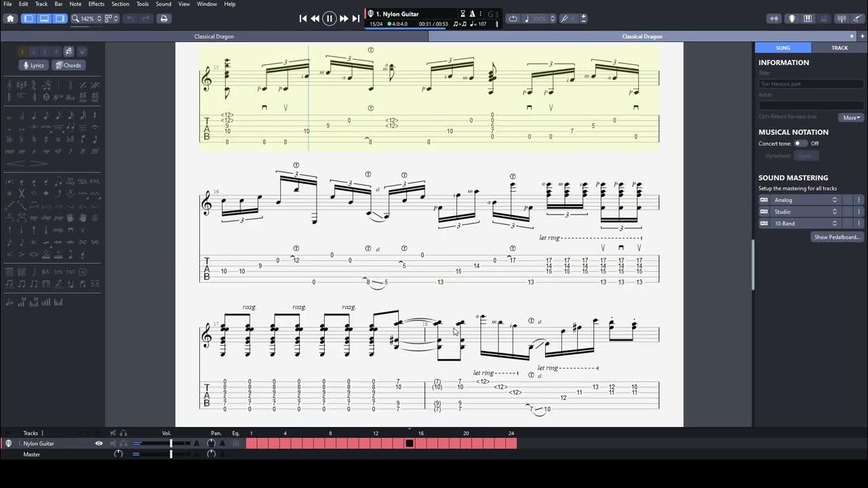This screenshot has height=488, width=868.
Task: Toggle the left edition palette panel
Action: pos(28,18)
